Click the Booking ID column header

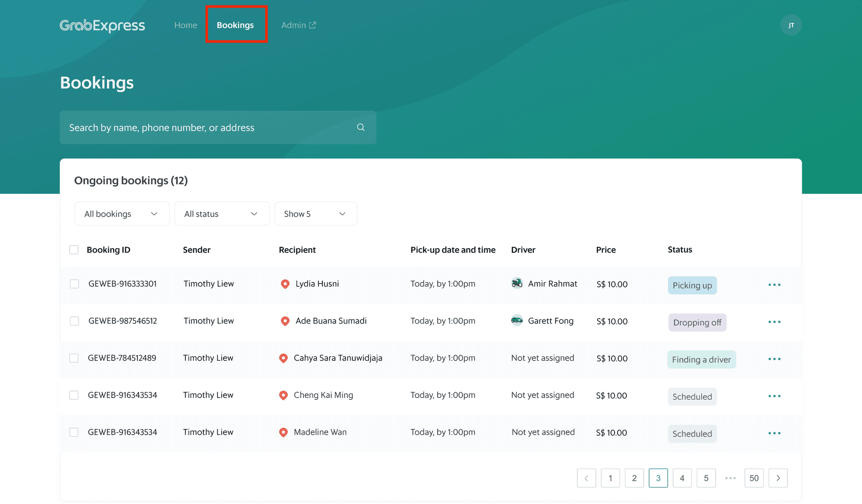pyautogui.click(x=108, y=250)
